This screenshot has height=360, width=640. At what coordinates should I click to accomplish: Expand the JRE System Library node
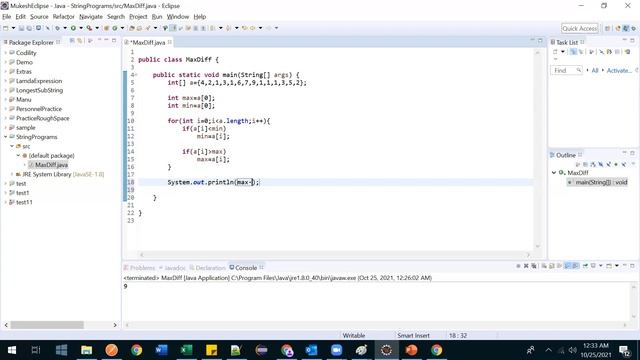[12, 174]
